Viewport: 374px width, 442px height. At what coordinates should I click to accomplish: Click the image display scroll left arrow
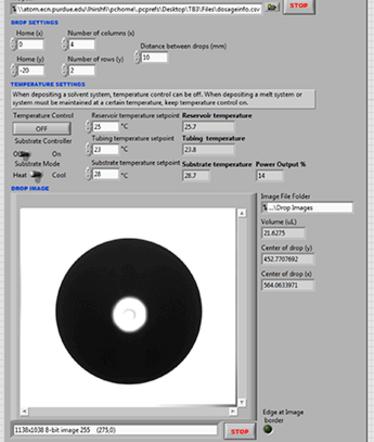coord(24,411)
